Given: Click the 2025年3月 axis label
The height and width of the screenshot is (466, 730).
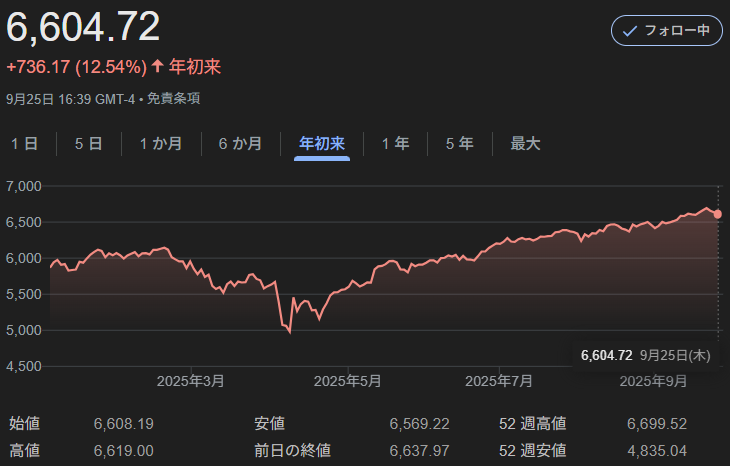Looking at the screenshot, I should point(191,381).
